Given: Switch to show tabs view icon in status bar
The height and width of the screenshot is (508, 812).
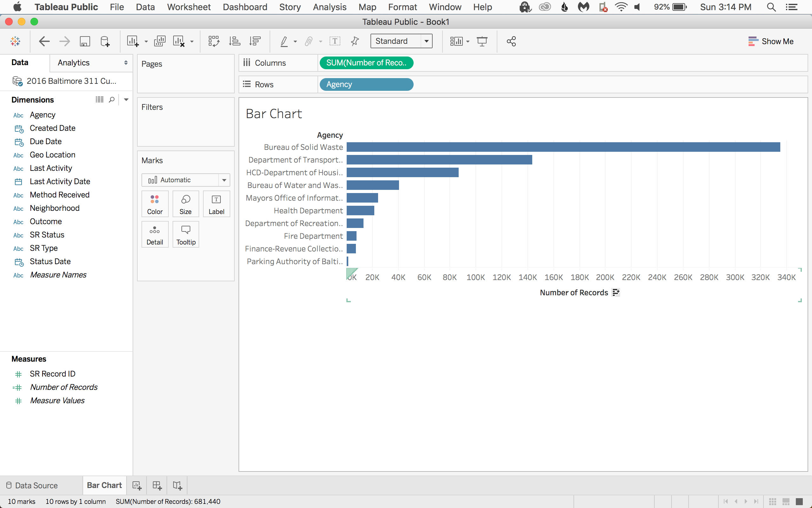Looking at the screenshot, I should 799,501.
